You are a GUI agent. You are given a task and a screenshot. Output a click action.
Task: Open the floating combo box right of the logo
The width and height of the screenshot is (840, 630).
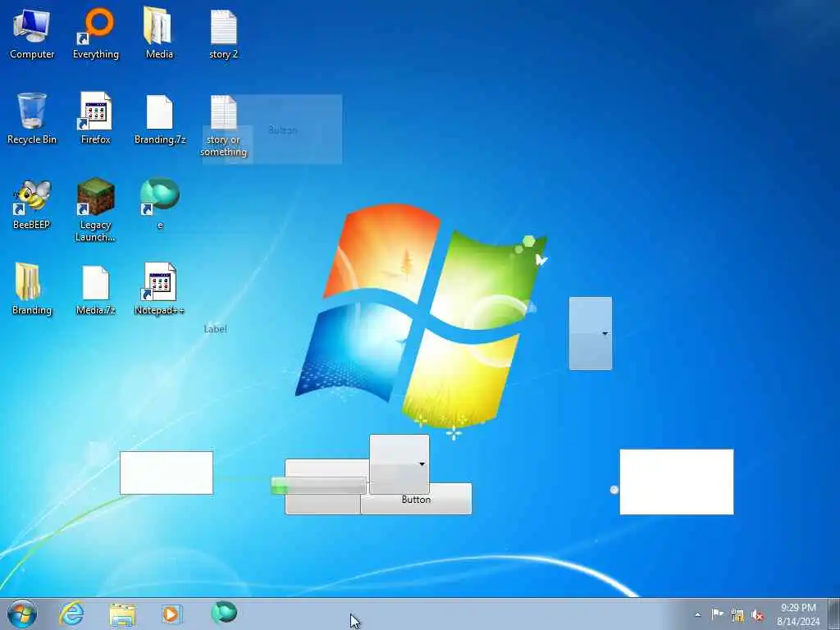pyautogui.click(x=591, y=333)
